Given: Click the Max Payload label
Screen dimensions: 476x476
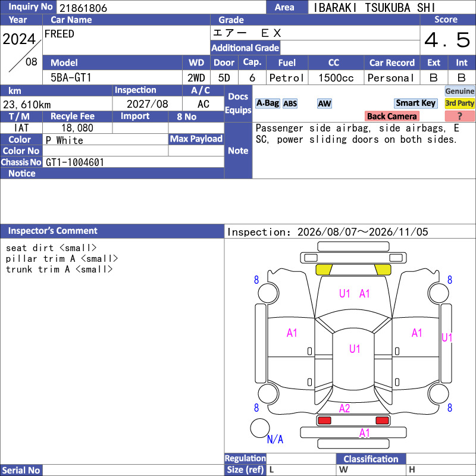Looking at the screenshot, I should point(196,139).
